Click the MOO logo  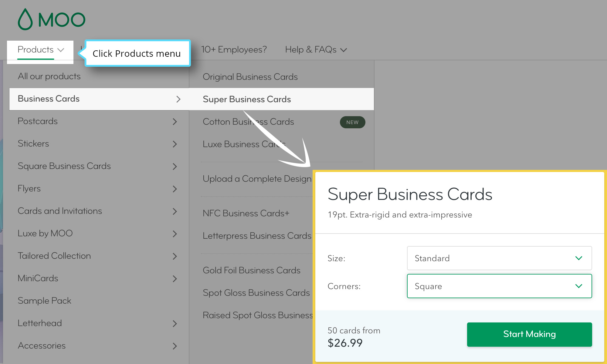click(52, 19)
